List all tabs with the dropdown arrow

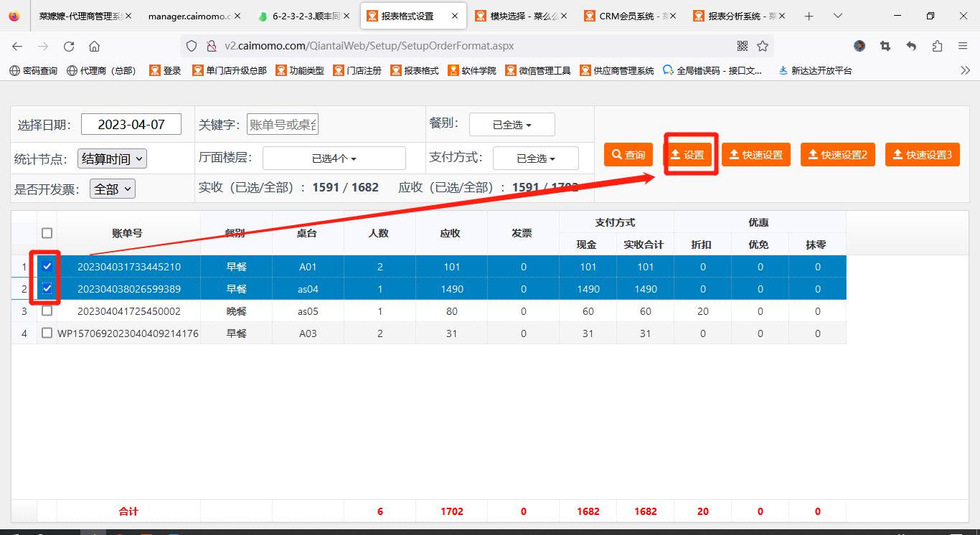(x=837, y=16)
